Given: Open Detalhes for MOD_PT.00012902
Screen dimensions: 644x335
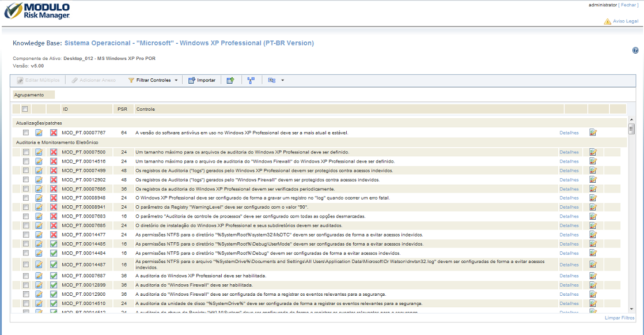Looking at the screenshot, I should [569, 180].
